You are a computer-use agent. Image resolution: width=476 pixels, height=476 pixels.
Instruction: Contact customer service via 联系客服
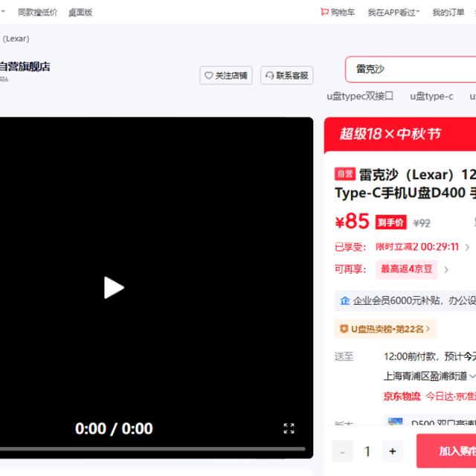click(286, 75)
